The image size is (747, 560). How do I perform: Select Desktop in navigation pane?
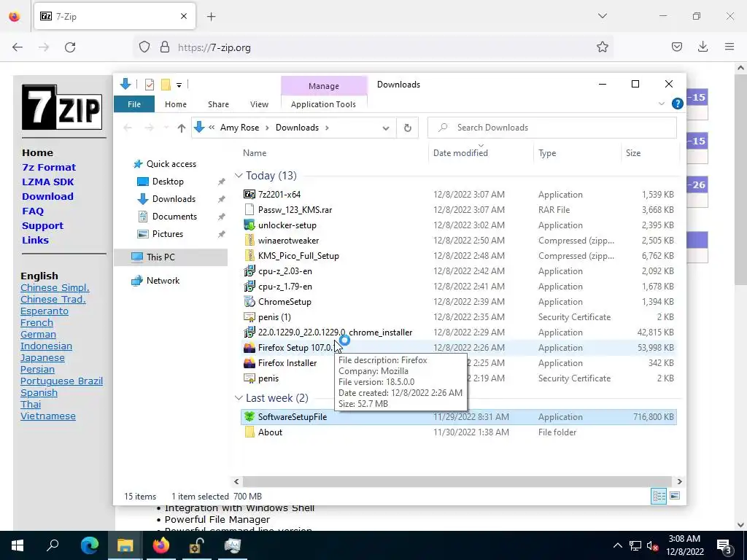tap(168, 182)
